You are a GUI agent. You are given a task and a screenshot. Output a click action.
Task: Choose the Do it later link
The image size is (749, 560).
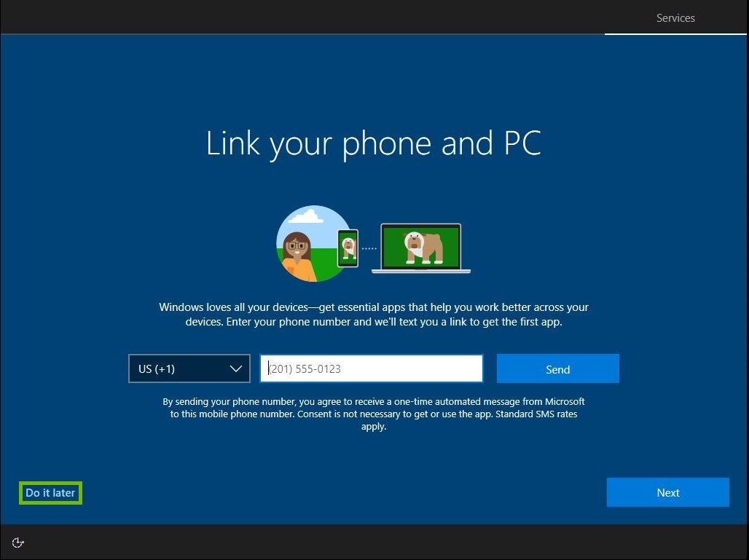50,493
